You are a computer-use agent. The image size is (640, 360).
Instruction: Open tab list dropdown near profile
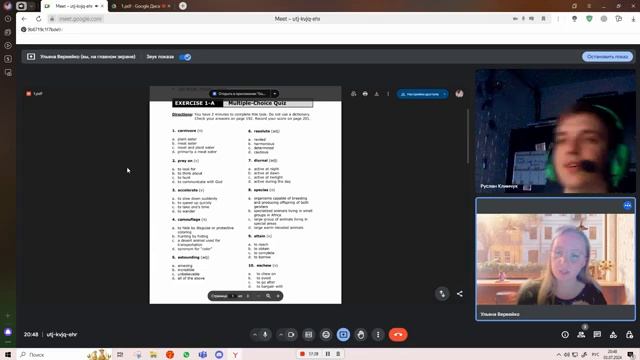click(31, 6)
